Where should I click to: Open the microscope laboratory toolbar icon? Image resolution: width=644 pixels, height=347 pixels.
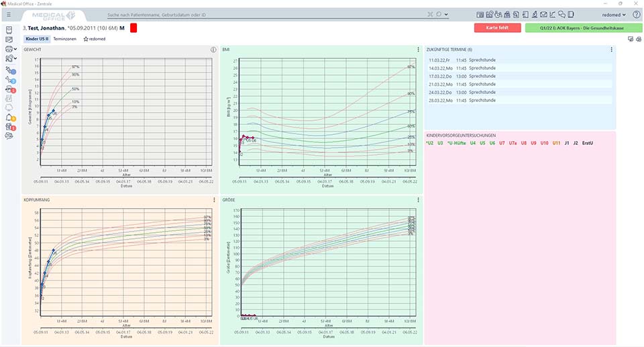pyautogui.click(x=535, y=15)
